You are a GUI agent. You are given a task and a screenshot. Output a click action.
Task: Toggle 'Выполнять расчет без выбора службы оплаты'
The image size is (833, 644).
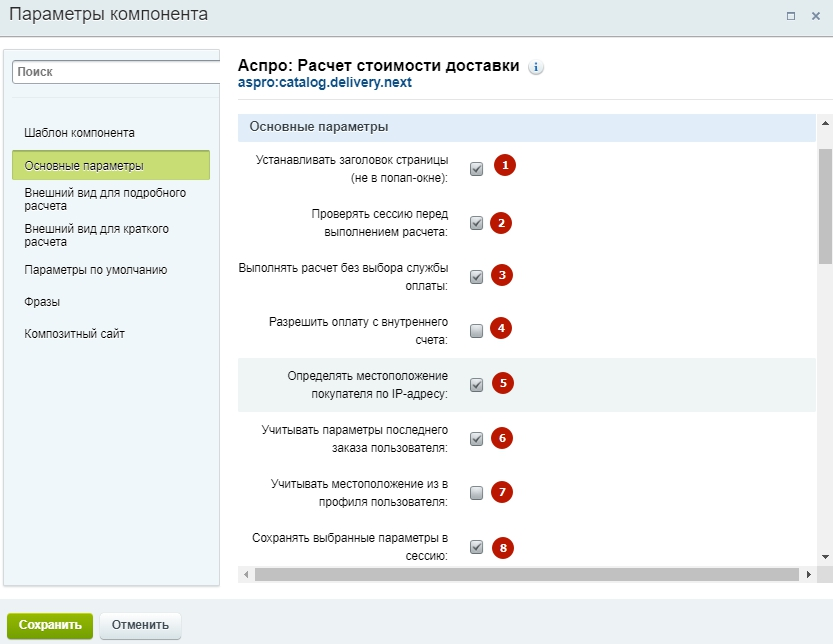click(477, 277)
